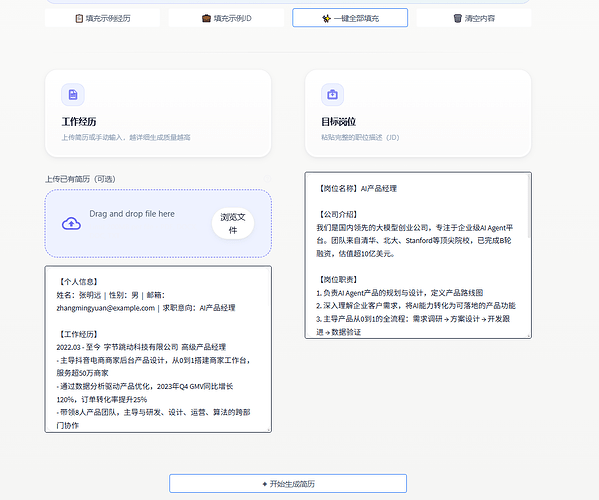Screen dimensions: 599x500
Task: Click the 清空内容 button
Action: pyautogui.click(x=474, y=18)
